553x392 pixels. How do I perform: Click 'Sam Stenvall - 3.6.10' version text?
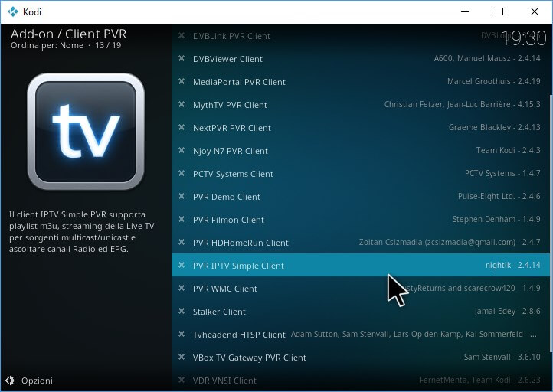(502, 357)
